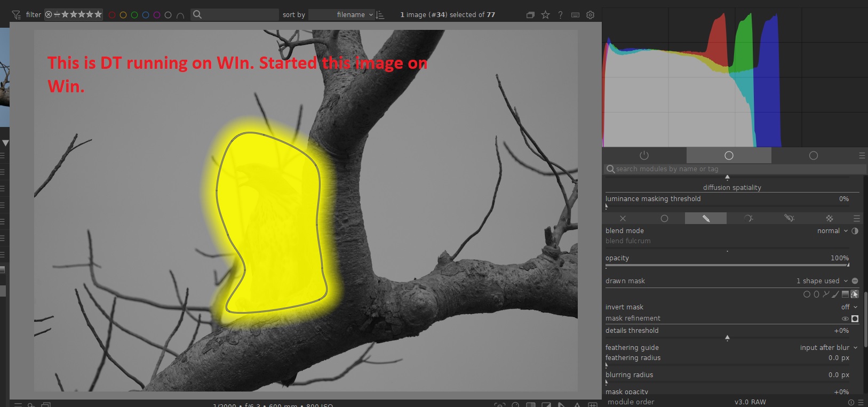
Task: Add a gradient shape to mask
Action: tap(845, 294)
